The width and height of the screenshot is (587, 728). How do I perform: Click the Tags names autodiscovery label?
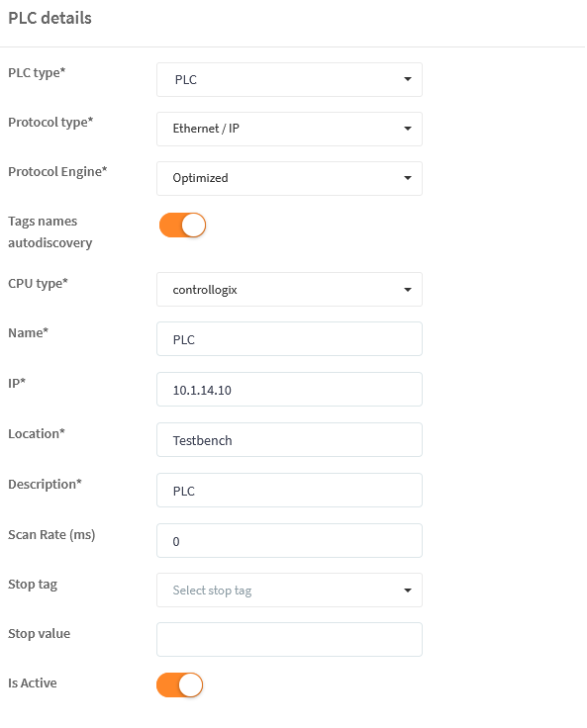(49, 231)
